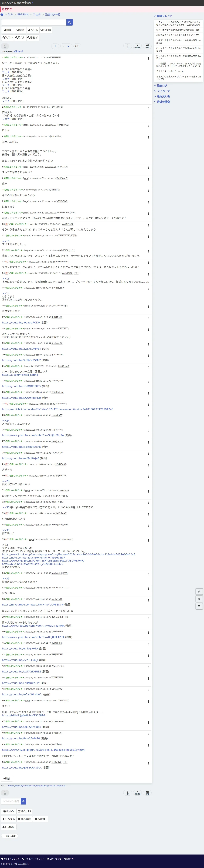Click the ホーム画面 button
This screenshot has width=204, height=868.
(x=9, y=827)
